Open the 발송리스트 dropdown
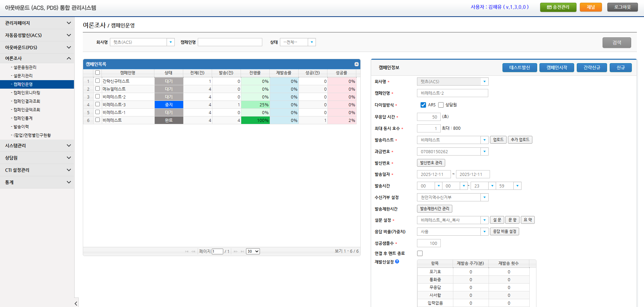Screen dimensions: 644x307 (x=485, y=140)
